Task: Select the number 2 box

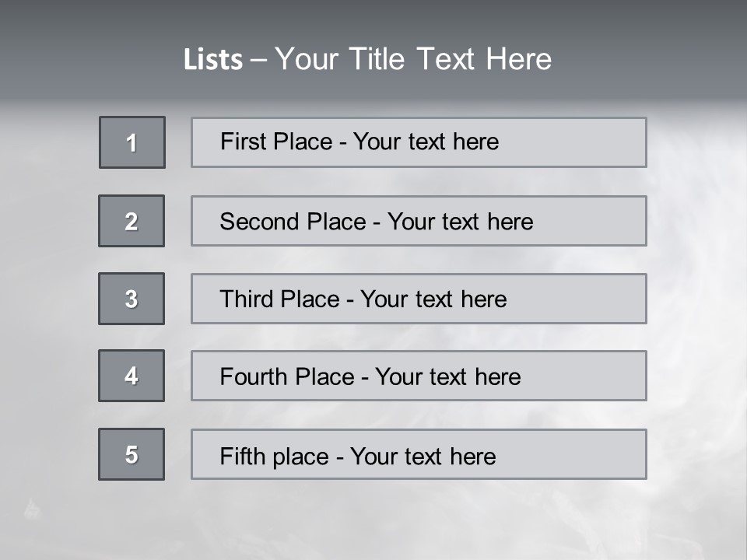Action: 132,221
